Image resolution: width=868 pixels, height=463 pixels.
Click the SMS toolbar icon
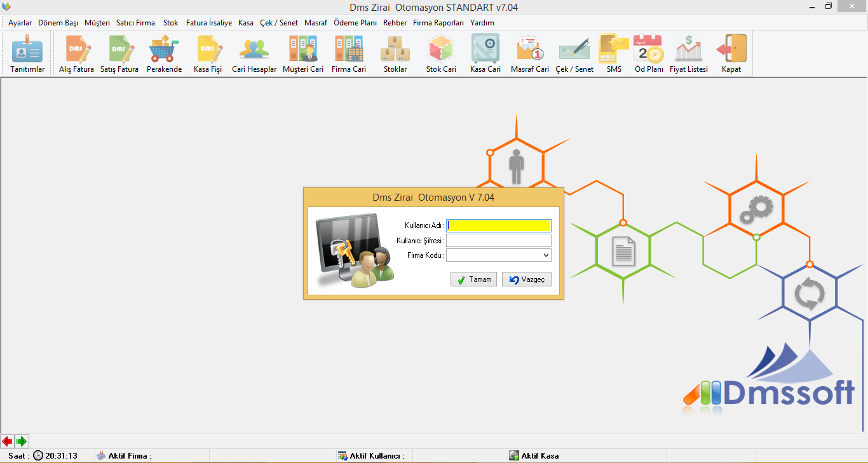(614, 50)
